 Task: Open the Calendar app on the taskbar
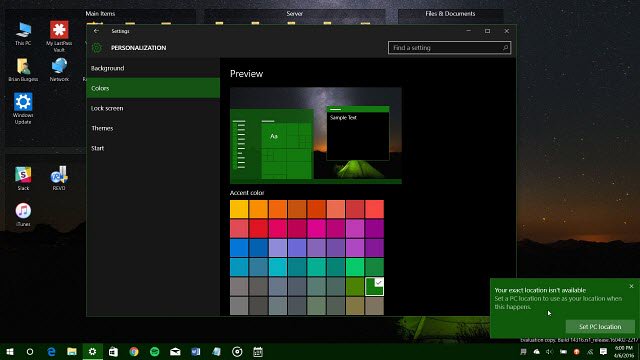(x=258, y=351)
